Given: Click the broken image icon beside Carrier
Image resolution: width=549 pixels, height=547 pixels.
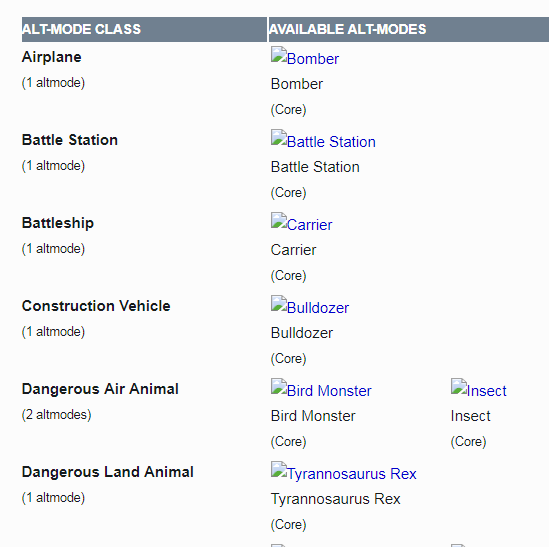Looking at the screenshot, I should click(279, 221).
